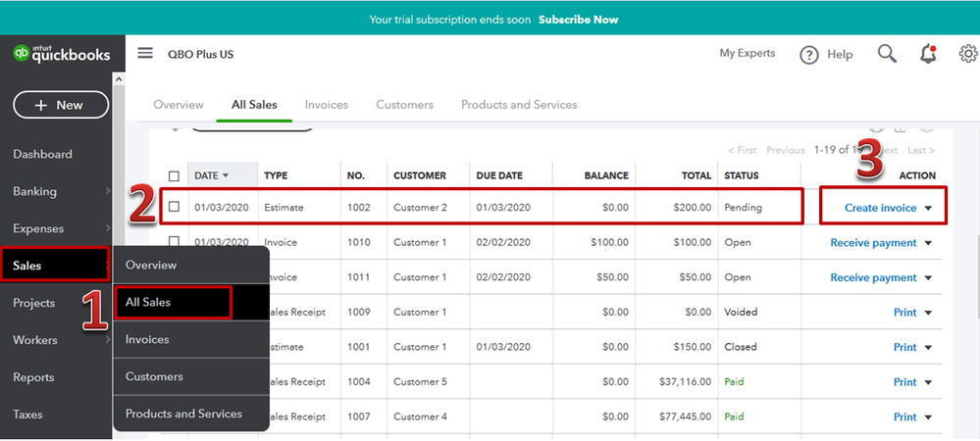This screenshot has height=441, width=980.
Task: Go to First page link
Action: [x=742, y=151]
